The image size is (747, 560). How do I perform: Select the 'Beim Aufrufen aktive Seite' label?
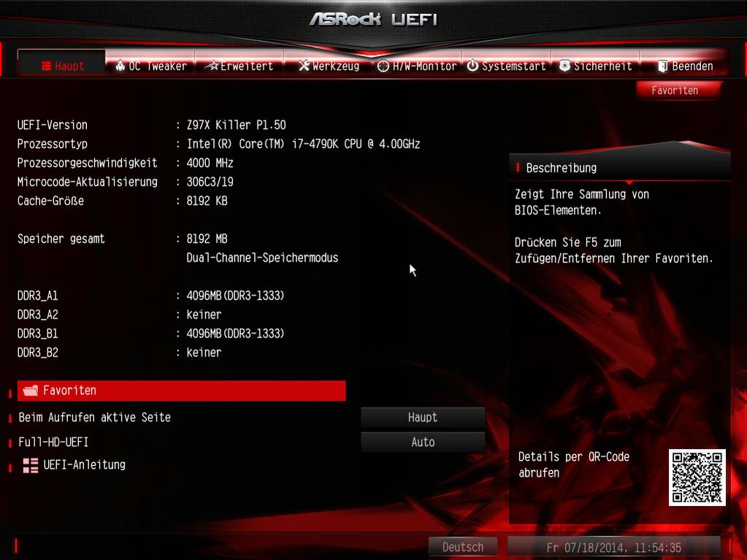[94, 417]
